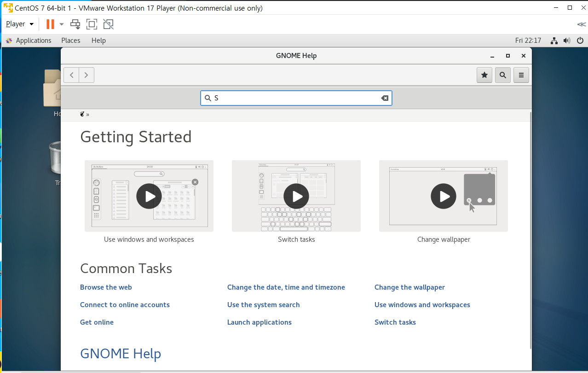The image size is (588, 373).
Task: Click the Getting Started heading
Action: 136,137
